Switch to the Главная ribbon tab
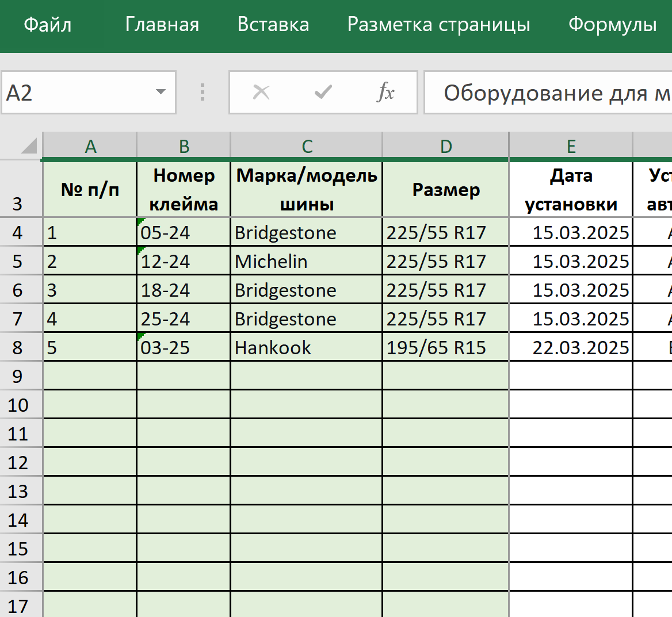The image size is (672, 617). 162,25
